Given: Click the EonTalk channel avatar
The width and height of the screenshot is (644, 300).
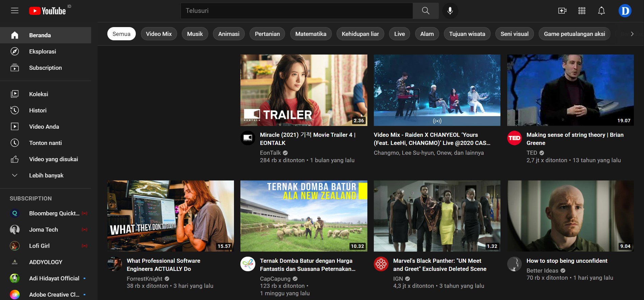Looking at the screenshot, I should [248, 138].
